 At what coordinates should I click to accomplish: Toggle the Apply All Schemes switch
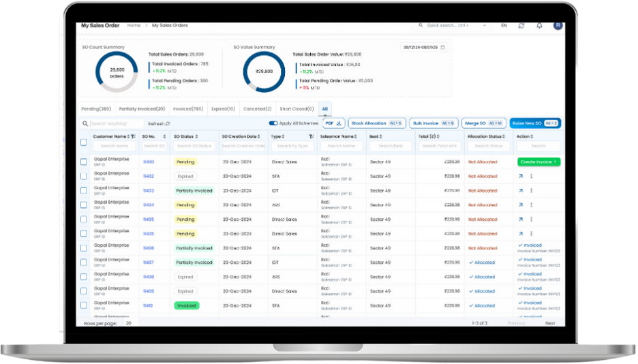coord(273,123)
